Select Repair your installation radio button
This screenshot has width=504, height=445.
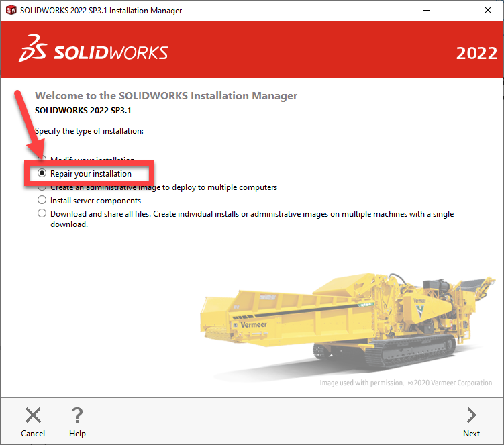point(42,173)
